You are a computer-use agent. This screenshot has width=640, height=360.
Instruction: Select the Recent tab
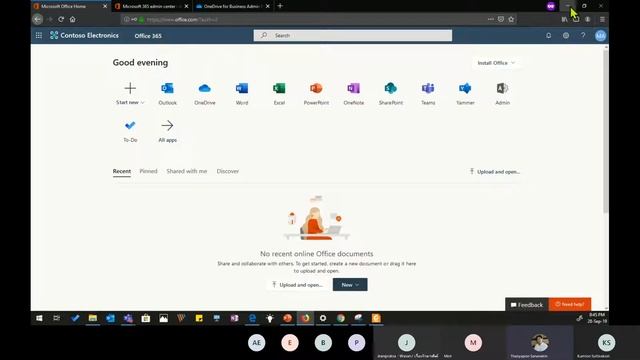tap(122, 171)
